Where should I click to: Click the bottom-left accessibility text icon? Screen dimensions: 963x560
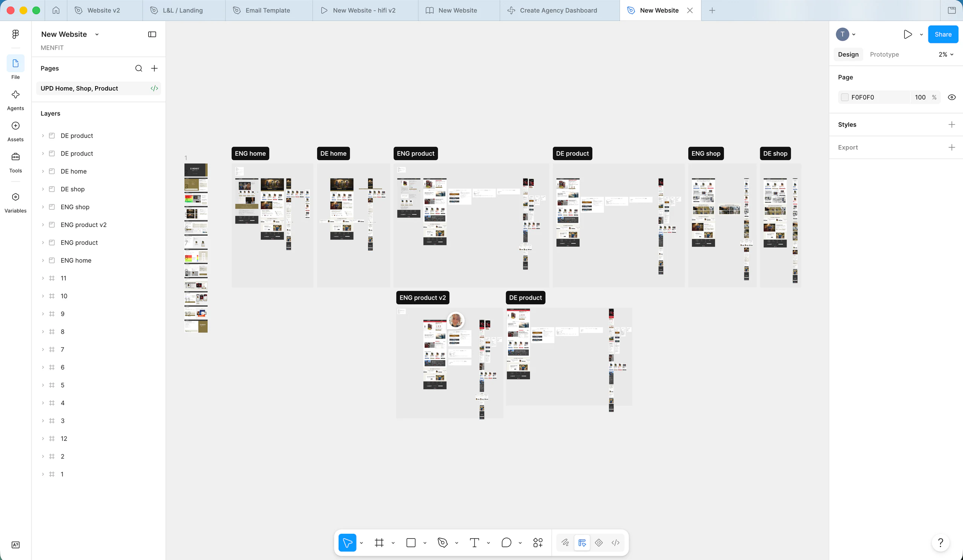tap(15, 545)
